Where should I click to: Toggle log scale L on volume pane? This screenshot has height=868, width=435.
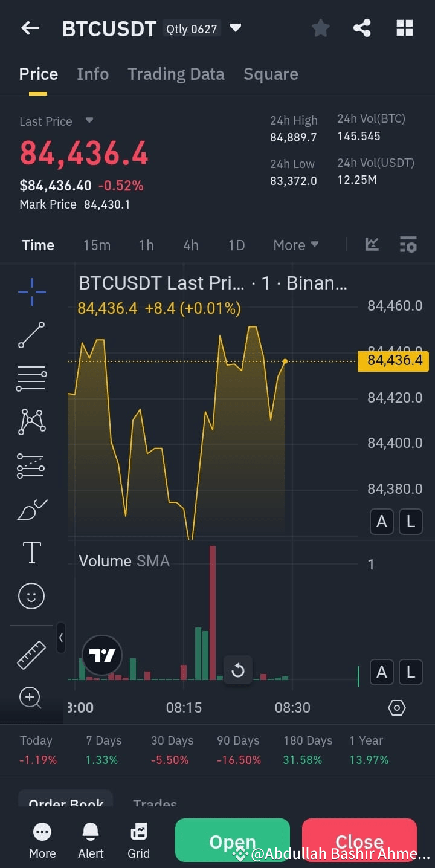(411, 672)
